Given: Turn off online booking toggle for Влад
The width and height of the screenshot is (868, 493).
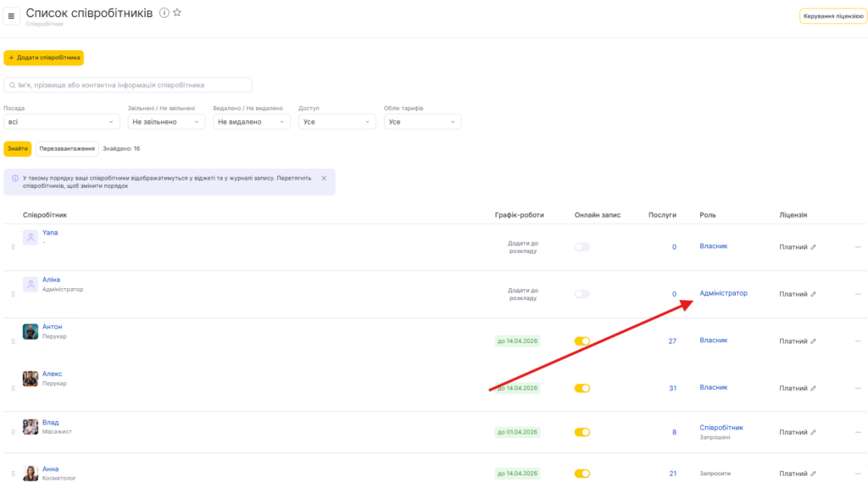Looking at the screenshot, I should (581, 432).
